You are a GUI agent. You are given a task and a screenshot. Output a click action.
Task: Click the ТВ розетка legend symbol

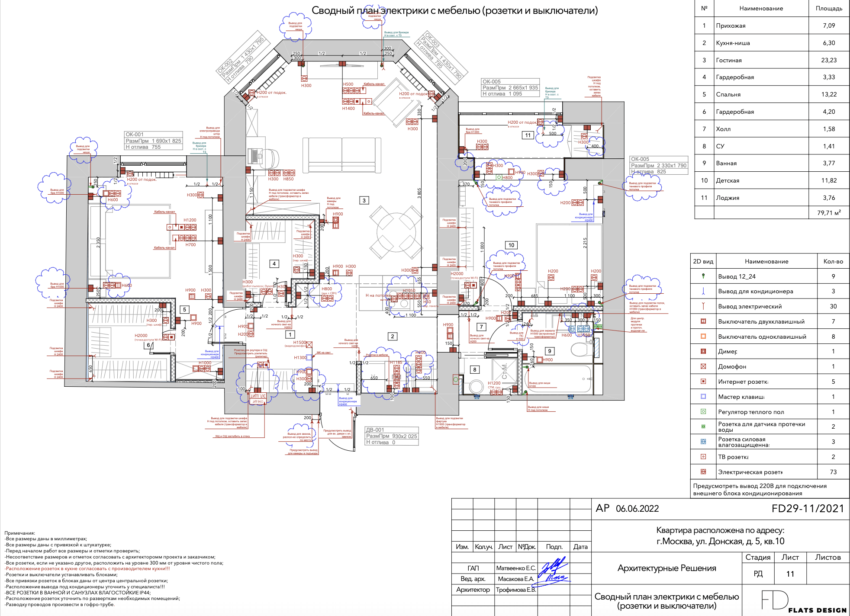703,456
